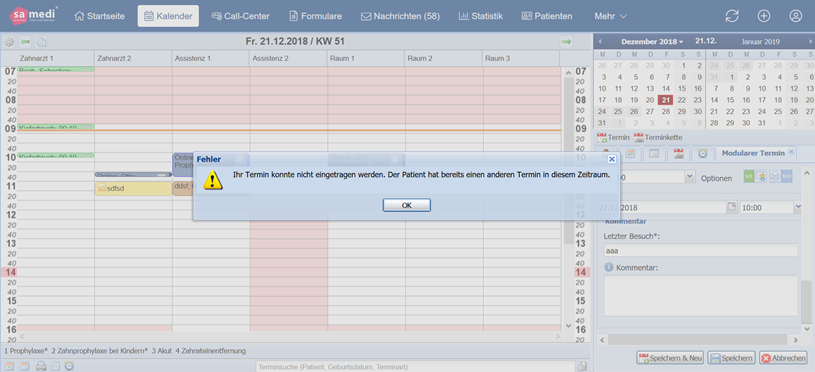Click the Kommentar info icon
Viewport: 815px width, 372px height.
[609, 268]
